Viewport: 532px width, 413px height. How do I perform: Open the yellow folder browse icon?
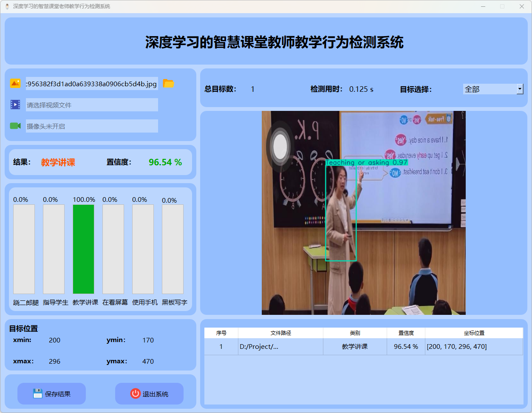click(x=169, y=84)
